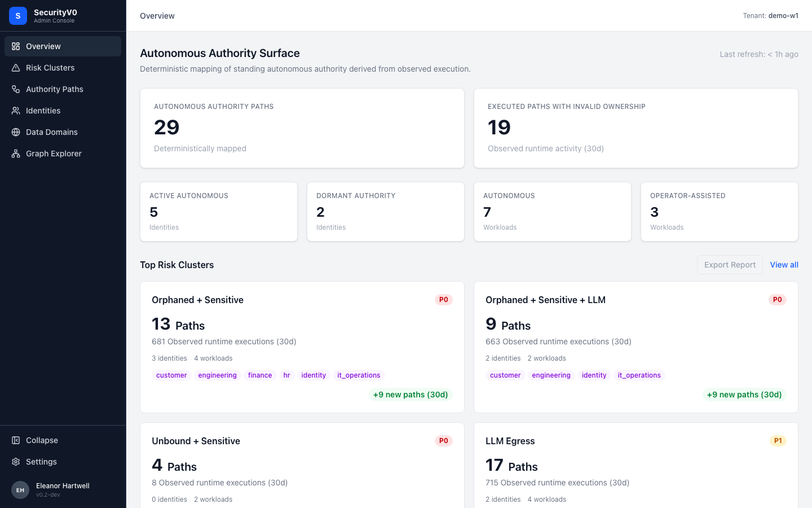
Task: Click the hr tag
Action: point(286,375)
